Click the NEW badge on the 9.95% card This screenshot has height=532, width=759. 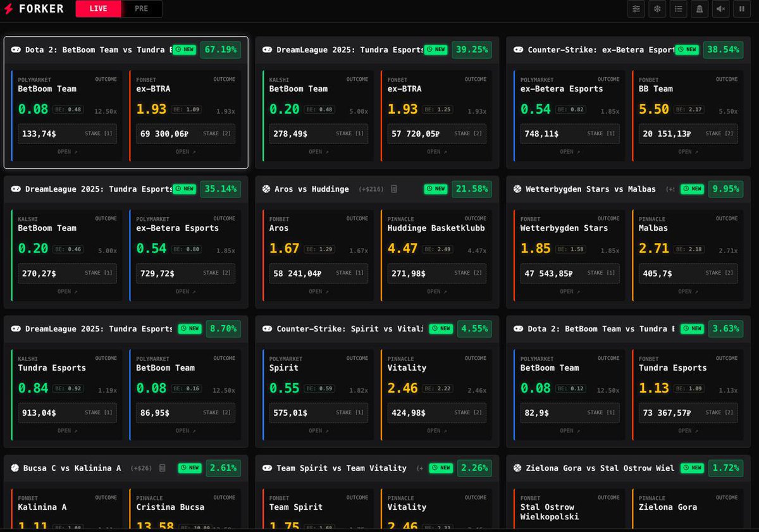click(x=693, y=189)
